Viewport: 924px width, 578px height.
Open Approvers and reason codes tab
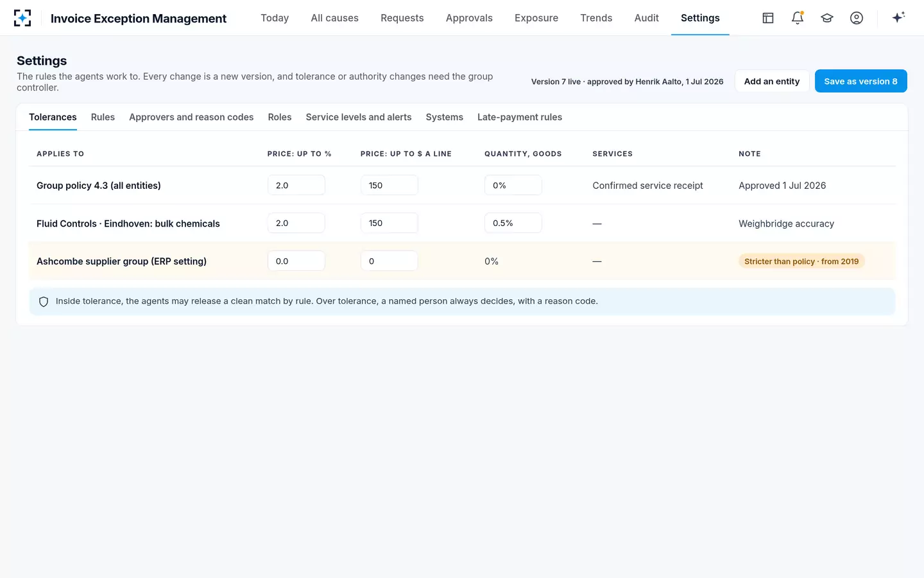(191, 117)
